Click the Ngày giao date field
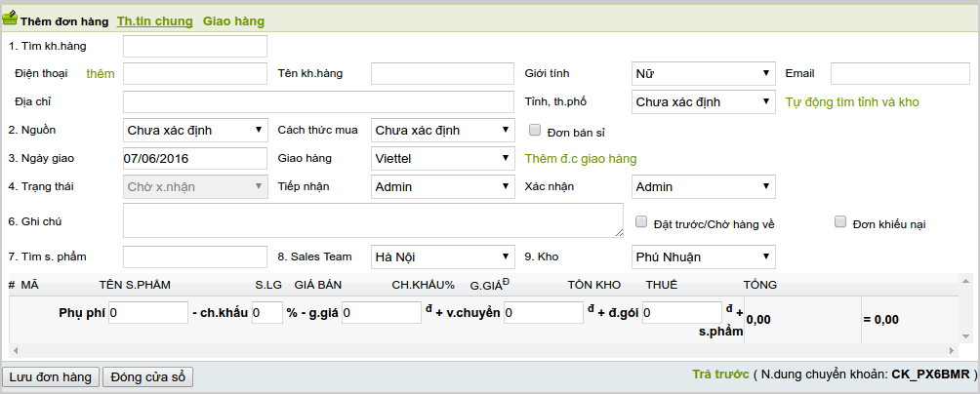The height and width of the screenshot is (394, 980). pos(195,158)
